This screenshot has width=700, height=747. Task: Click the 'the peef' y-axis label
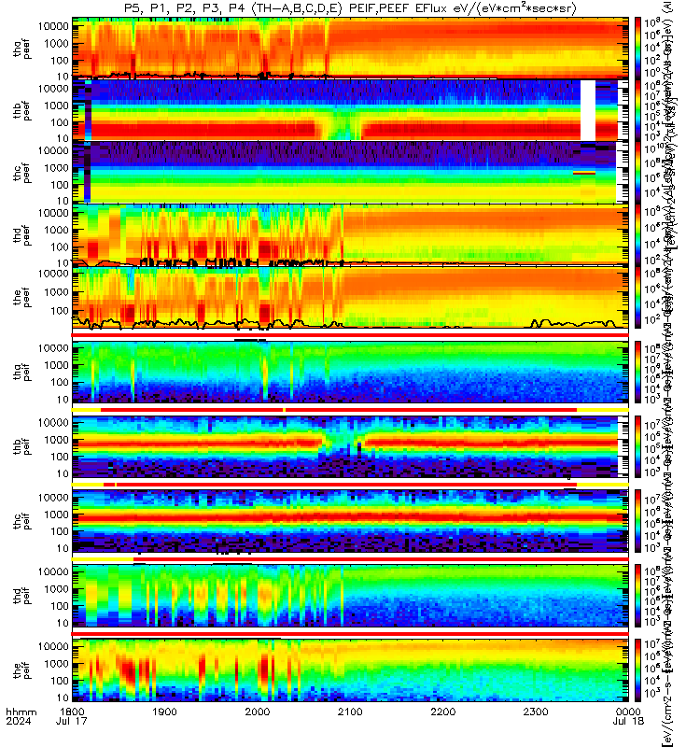(21, 297)
